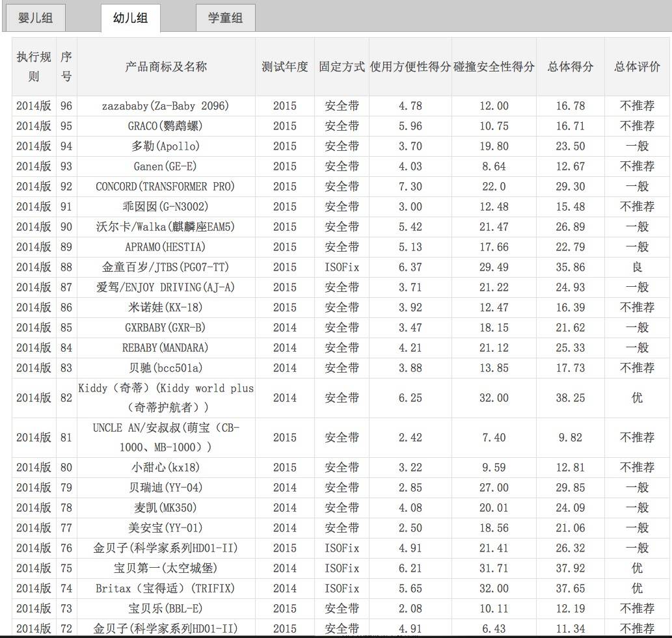Select product APRAMO(HESTIA)
The width and height of the screenshot is (672, 638).
(166, 246)
